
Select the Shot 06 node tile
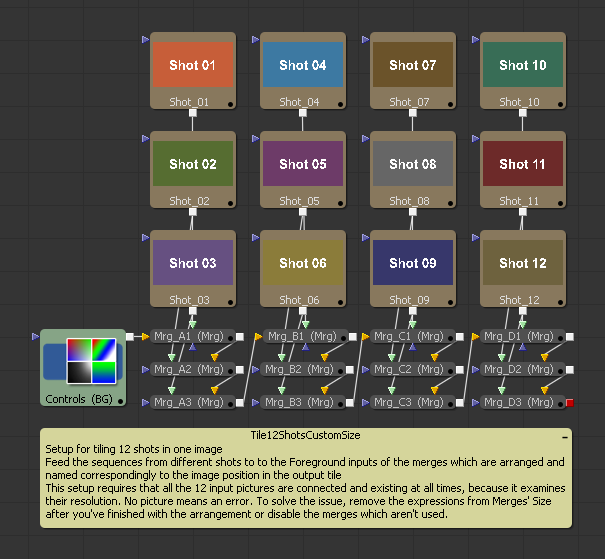click(303, 269)
